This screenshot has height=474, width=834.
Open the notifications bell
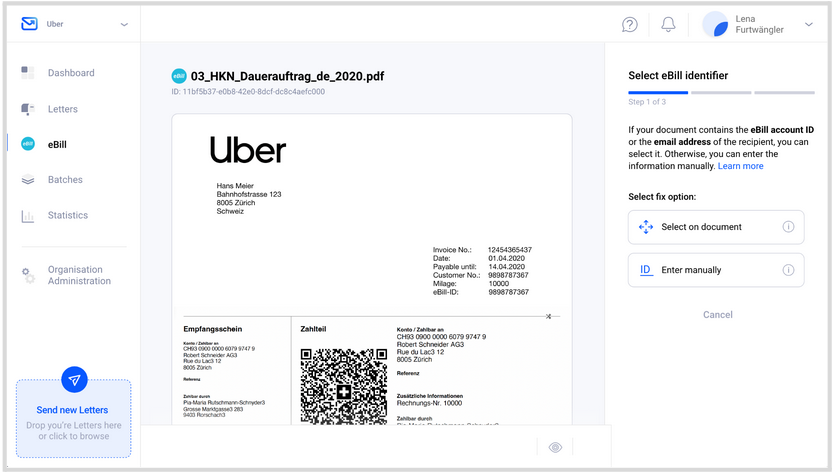tap(668, 24)
